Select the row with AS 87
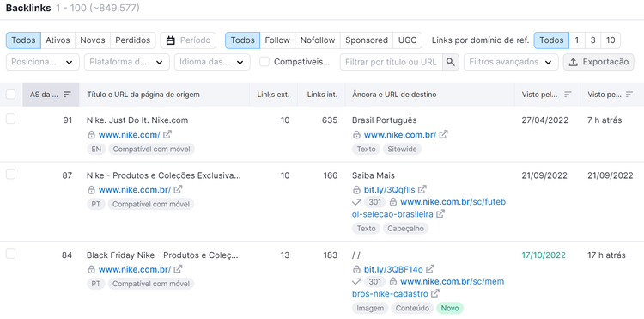 coord(10,175)
